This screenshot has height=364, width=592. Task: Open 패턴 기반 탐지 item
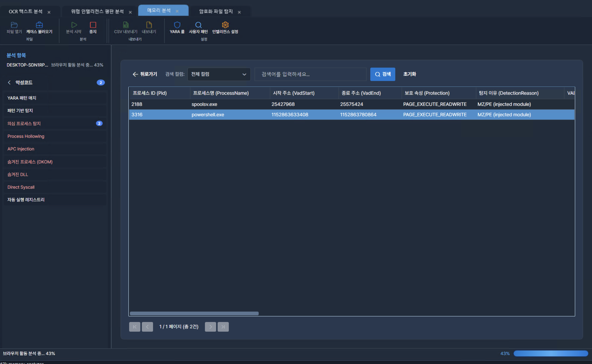pyautogui.click(x=55, y=111)
